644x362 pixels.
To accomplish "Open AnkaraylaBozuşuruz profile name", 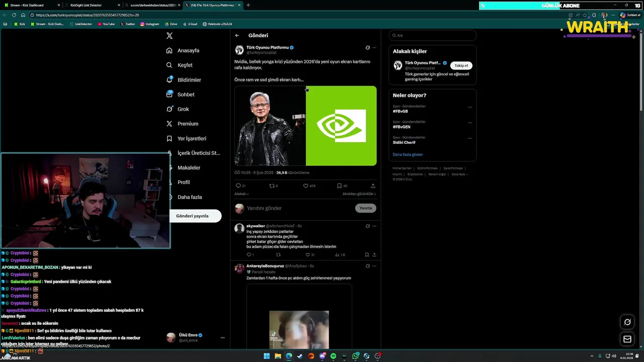I will [x=265, y=266].
